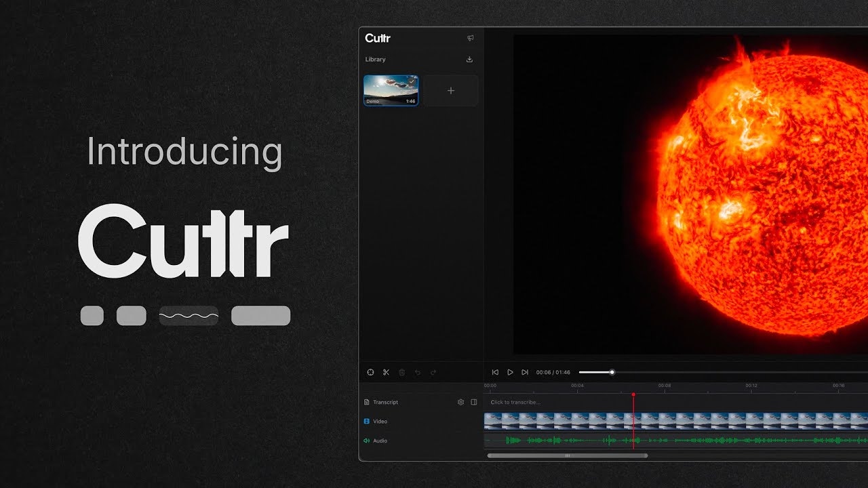Mute the Audio track speaker icon
Screen dimensions: 868x488
click(x=367, y=441)
